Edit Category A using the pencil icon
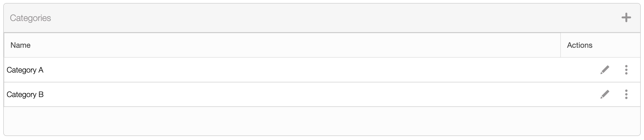Image resolution: width=644 pixels, height=140 pixels. click(x=605, y=70)
